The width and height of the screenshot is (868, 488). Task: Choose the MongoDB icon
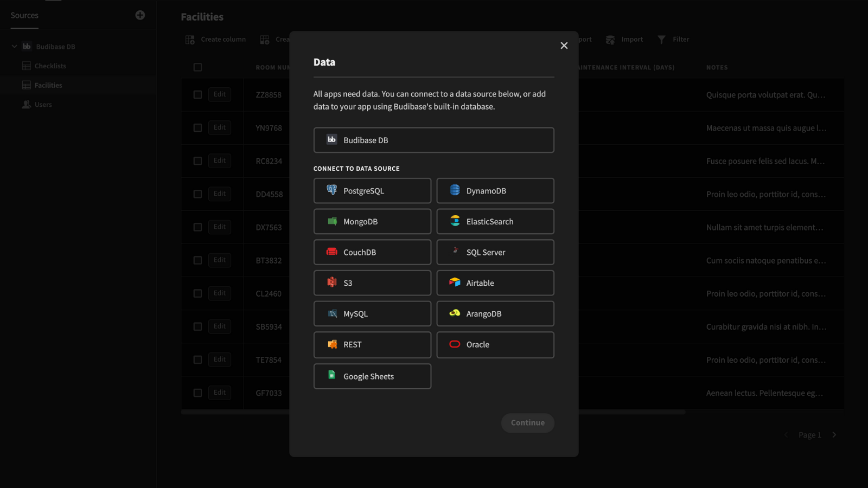pos(331,221)
